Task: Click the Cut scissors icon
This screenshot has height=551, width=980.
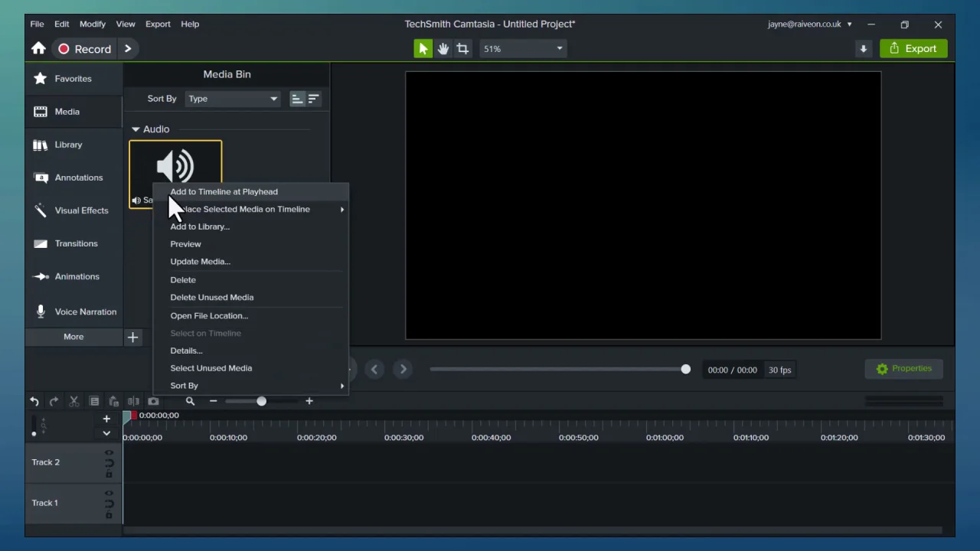Action: click(x=74, y=401)
